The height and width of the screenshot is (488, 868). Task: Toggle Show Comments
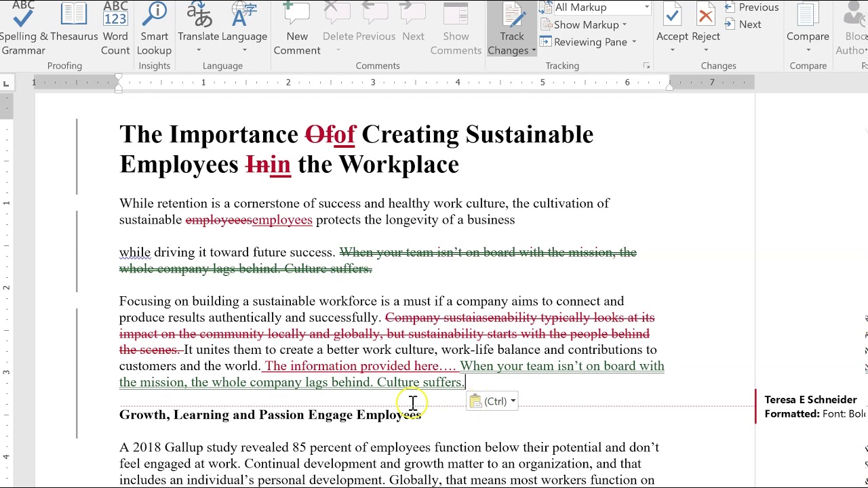point(456,29)
